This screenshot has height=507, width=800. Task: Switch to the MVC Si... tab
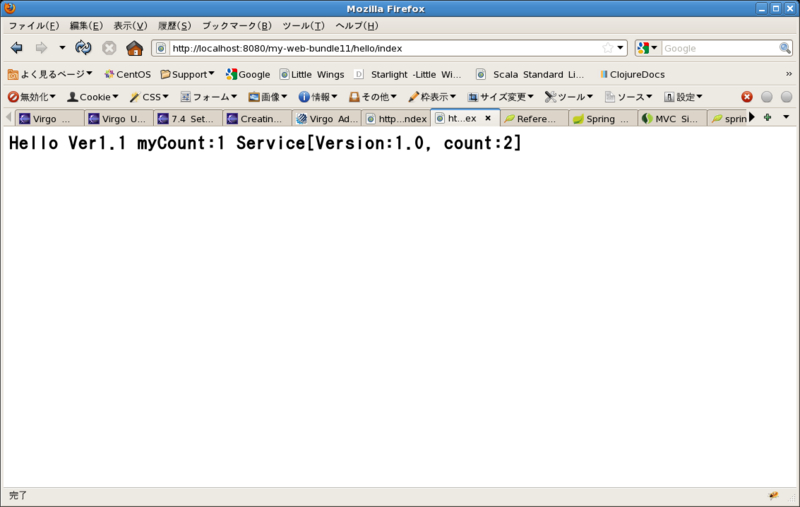coord(673,119)
